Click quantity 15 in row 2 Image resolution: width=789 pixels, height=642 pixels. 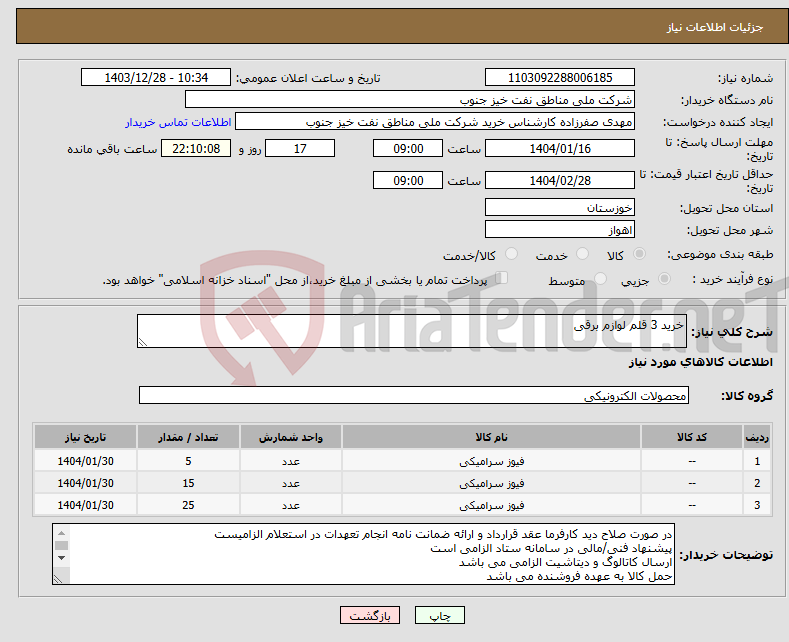click(188, 483)
